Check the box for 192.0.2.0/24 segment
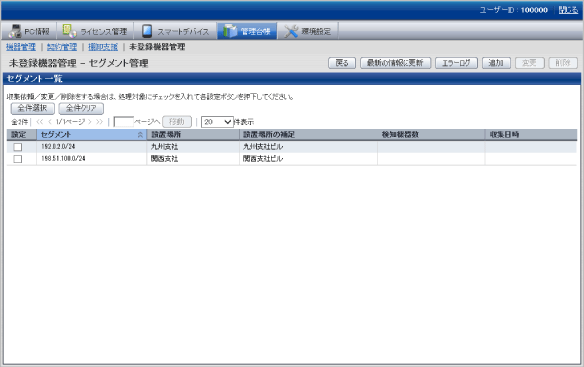This screenshot has height=367, width=584. coord(18,147)
